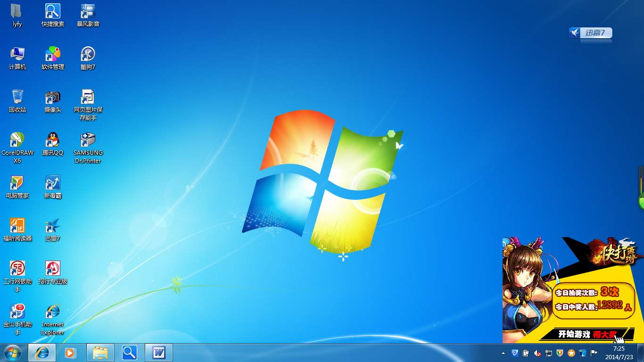Open 福昕阅读器 PDF reader shortcut
Viewport: 644px width, 362px height.
coord(17,230)
